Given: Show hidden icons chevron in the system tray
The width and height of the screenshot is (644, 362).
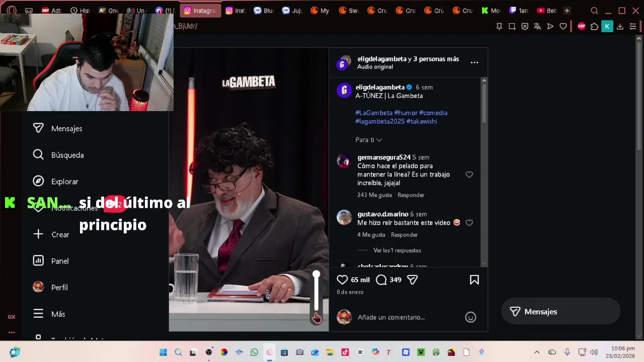Looking at the screenshot, I should tap(537, 352).
